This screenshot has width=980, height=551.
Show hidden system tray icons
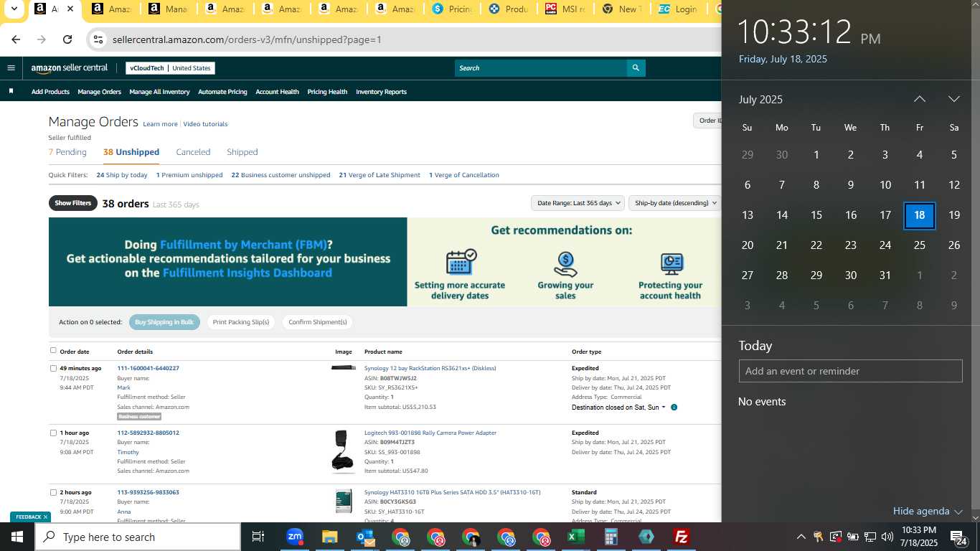pyautogui.click(x=801, y=537)
